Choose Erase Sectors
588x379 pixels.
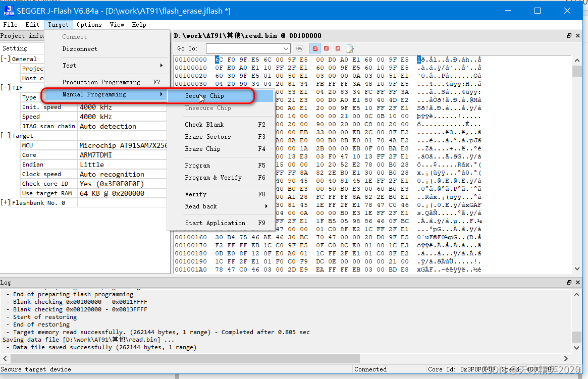click(221, 137)
